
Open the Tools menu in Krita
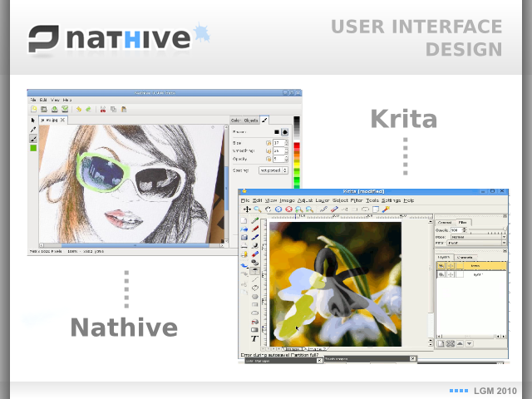pos(372,200)
